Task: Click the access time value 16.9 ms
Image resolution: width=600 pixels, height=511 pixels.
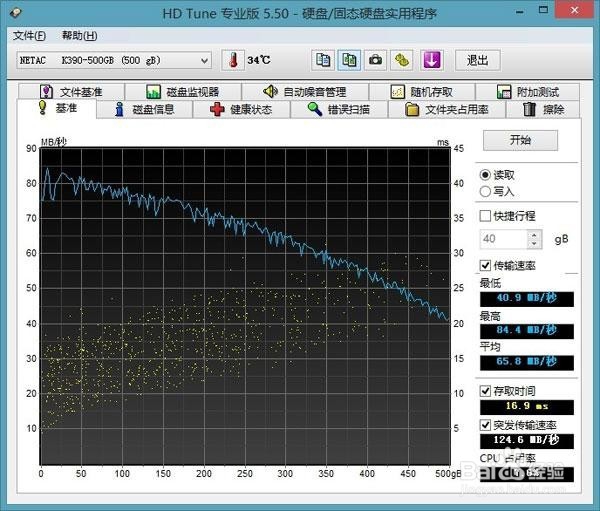Action: [527, 407]
